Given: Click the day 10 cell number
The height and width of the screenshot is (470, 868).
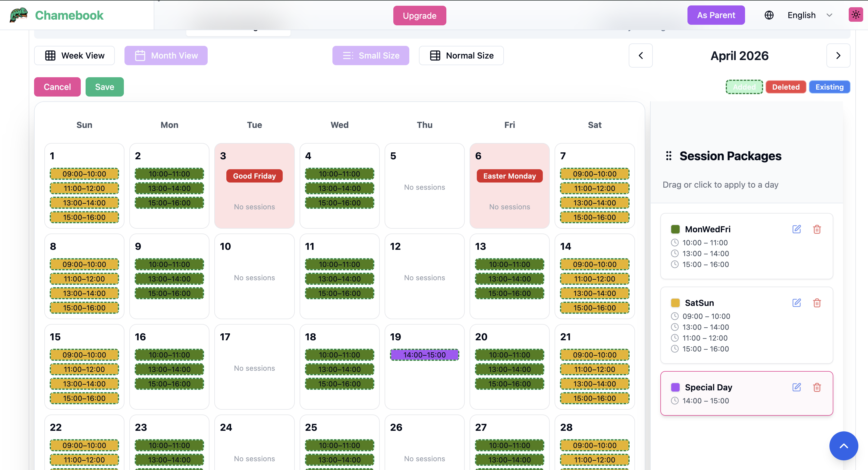Looking at the screenshot, I should pos(225,246).
